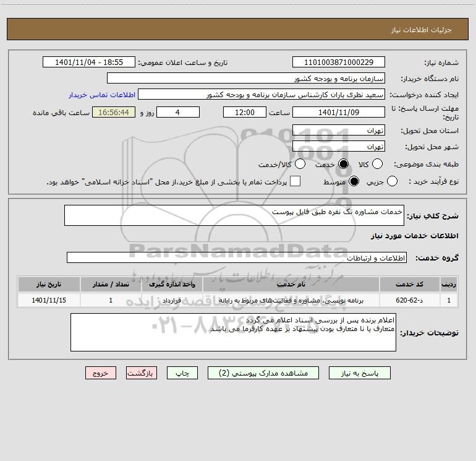Click the تاریخ نیاز column header
Image resolution: width=476 pixels, height=461 pixels.
(49, 284)
